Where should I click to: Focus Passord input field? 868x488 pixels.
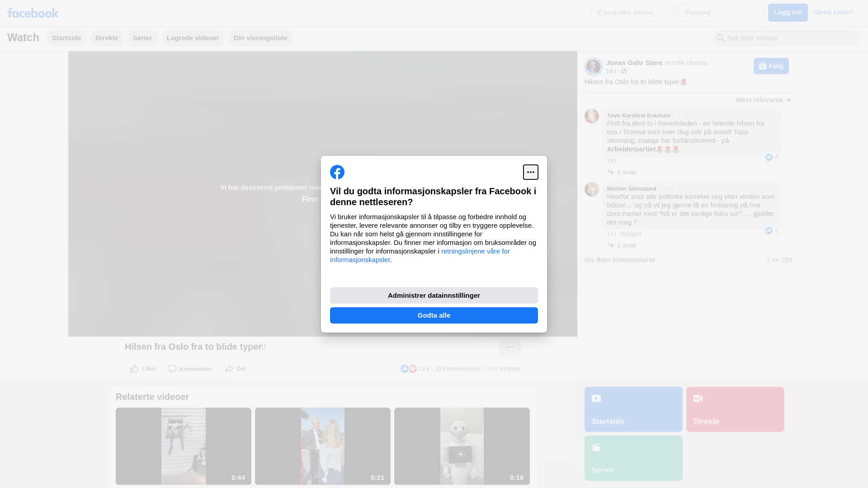pyautogui.click(x=722, y=13)
